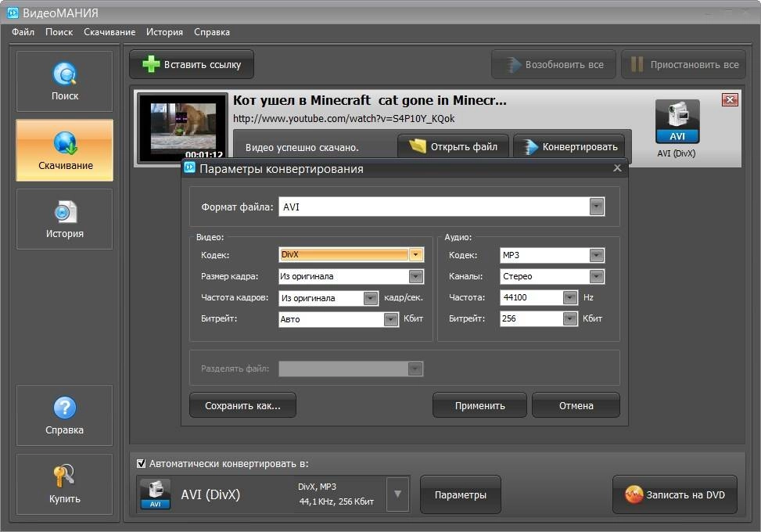The width and height of the screenshot is (761, 532).
Task: Toggle Автоматически конвертировать в checkbox
Action: (141, 464)
